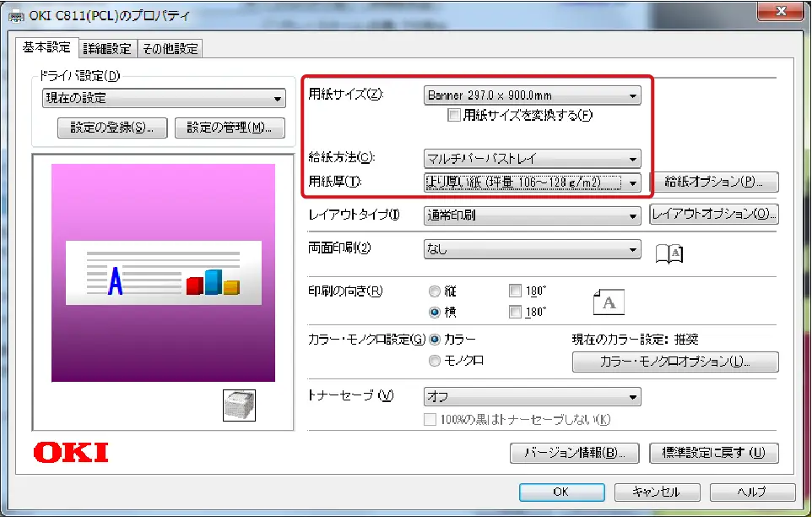Open the 用紙厚 paper weight dropdown
Screen dimensions: 812x517
pos(532,182)
